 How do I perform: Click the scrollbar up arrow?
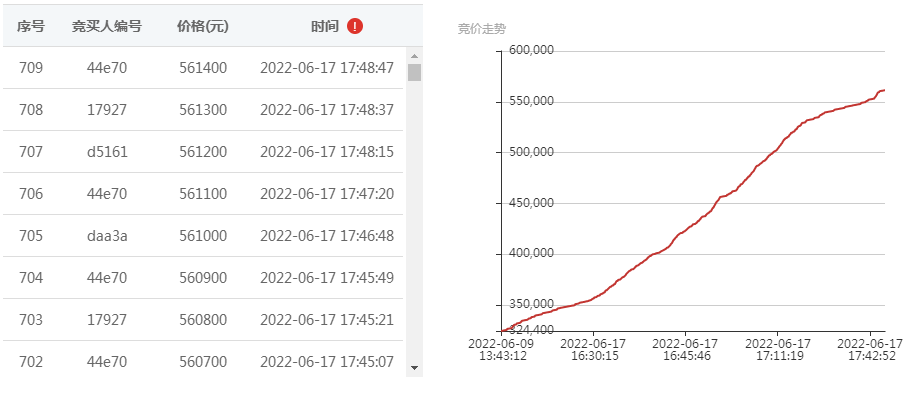(415, 56)
